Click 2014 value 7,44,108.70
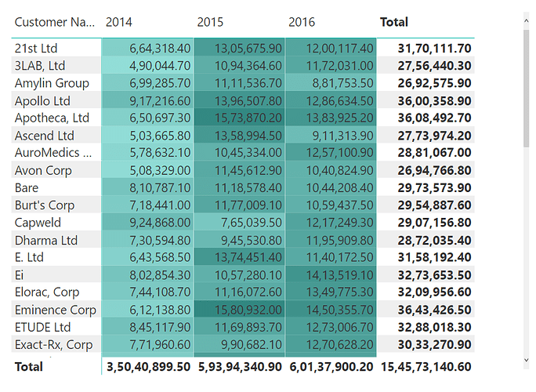Image resolution: width=536 pixels, height=392 pixels. pos(160,292)
